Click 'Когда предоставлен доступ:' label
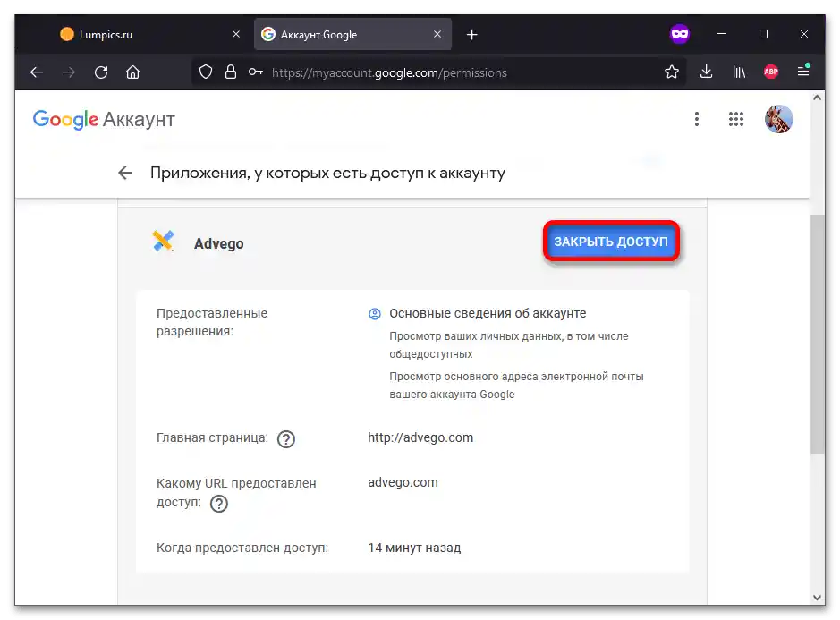This screenshot has height=620, width=840. tap(242, 548)
